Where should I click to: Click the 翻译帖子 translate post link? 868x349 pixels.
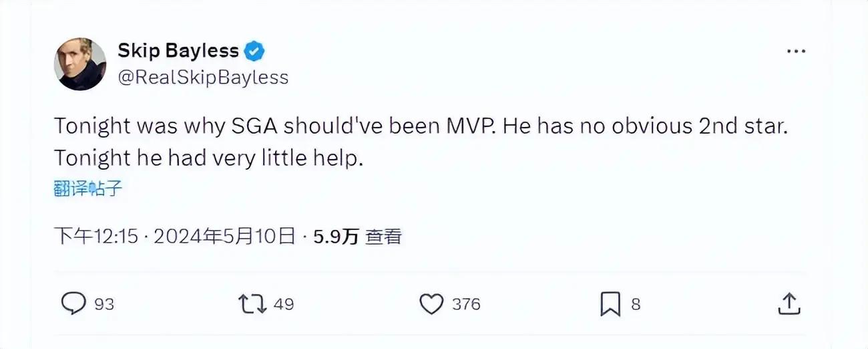[88, 189]
